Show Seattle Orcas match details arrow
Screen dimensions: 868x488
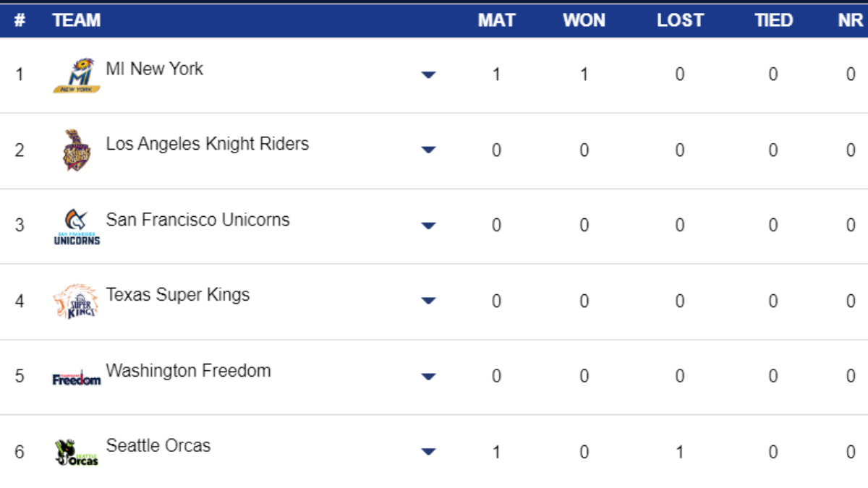click(428, 452)
